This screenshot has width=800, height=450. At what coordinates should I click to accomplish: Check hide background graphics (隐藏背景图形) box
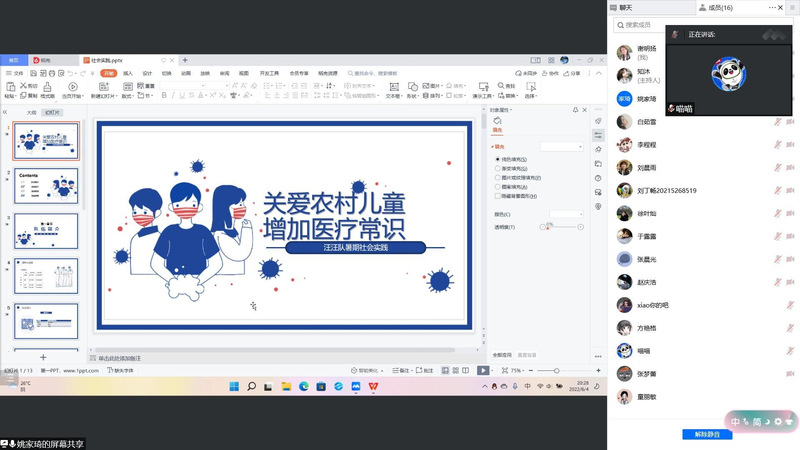[x=498, y=195]
